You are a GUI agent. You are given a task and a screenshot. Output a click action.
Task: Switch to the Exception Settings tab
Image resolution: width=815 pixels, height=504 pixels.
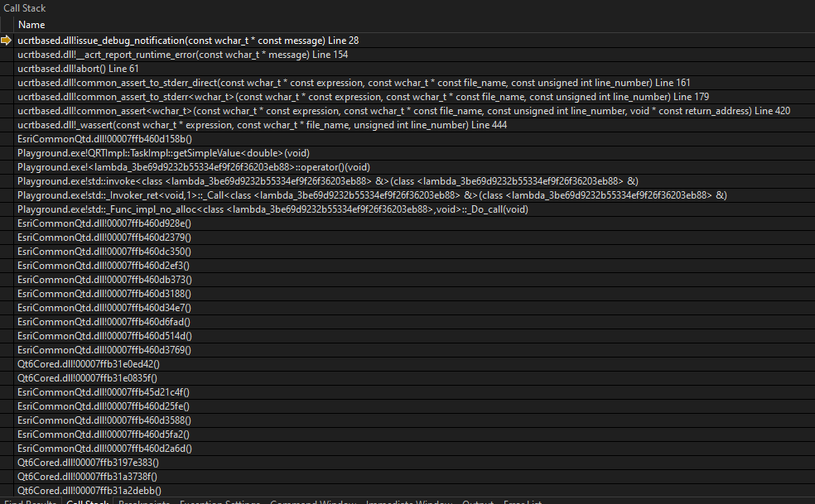[219, 502]
